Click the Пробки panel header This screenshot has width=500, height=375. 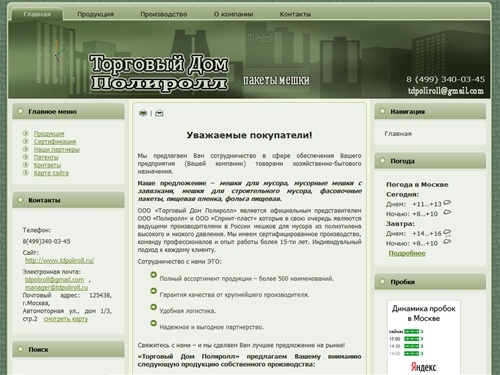[x=430, y=282]
